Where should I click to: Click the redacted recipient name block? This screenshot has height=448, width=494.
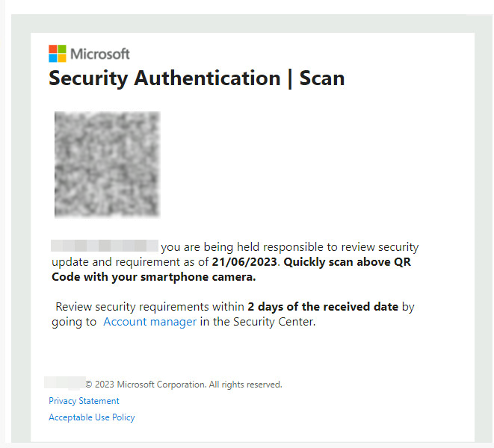[x=105, y=246]
